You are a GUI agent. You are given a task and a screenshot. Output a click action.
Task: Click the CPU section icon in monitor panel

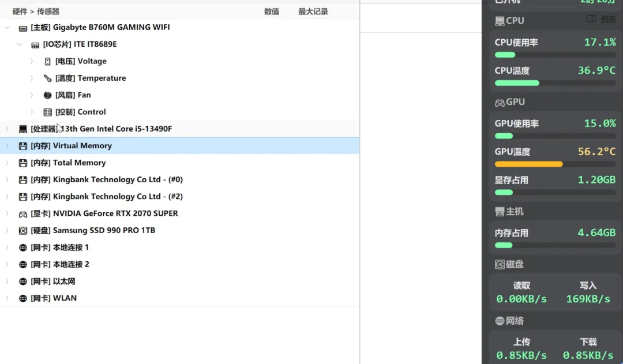click(500, 21)
